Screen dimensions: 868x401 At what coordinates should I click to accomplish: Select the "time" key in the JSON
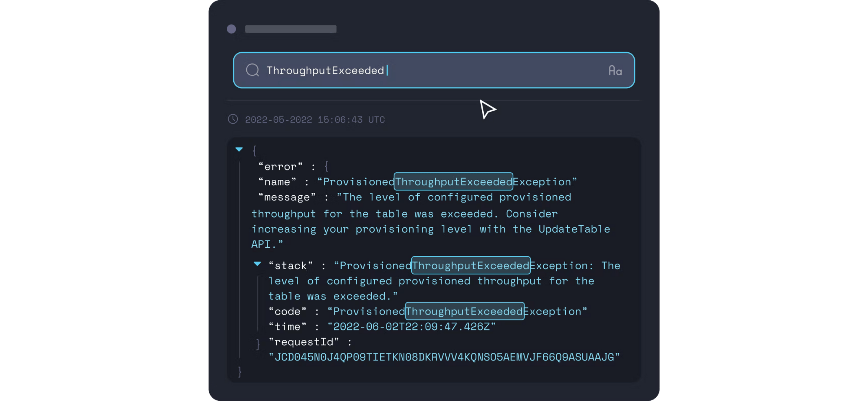287,327
